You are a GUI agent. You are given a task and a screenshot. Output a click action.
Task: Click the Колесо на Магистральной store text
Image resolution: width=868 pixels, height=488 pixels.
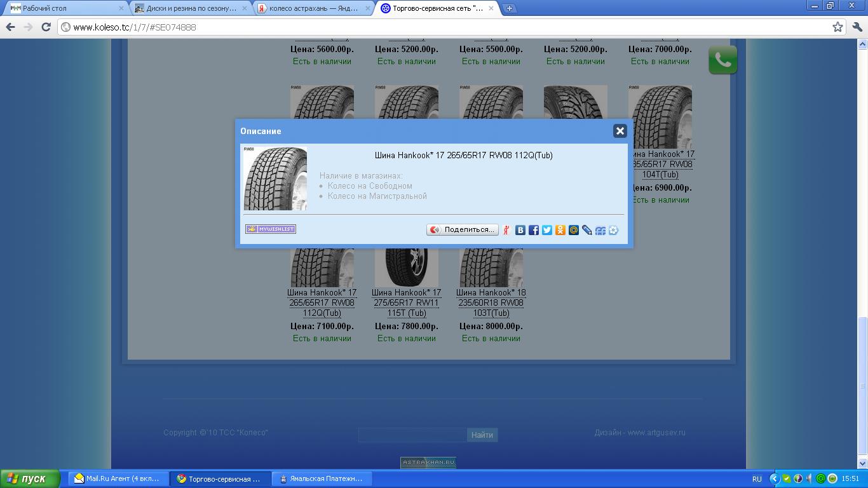pyautogui.click(x=377, y=196)
